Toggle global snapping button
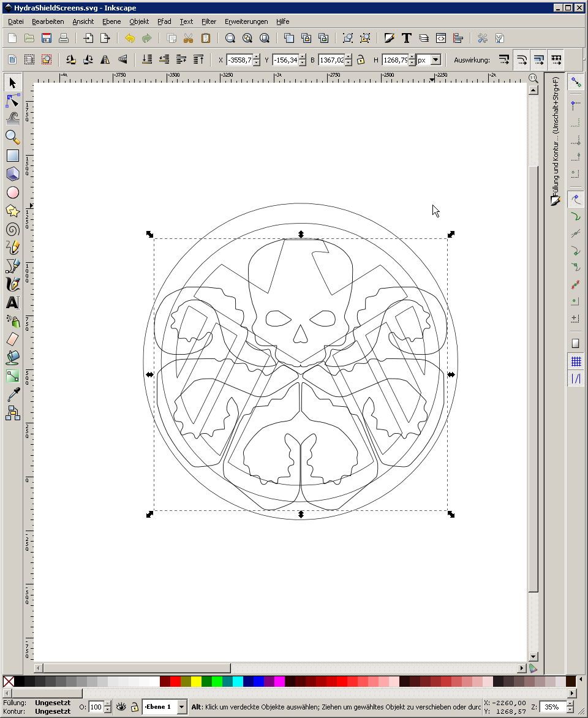588x718 pixels. [576, 83]
